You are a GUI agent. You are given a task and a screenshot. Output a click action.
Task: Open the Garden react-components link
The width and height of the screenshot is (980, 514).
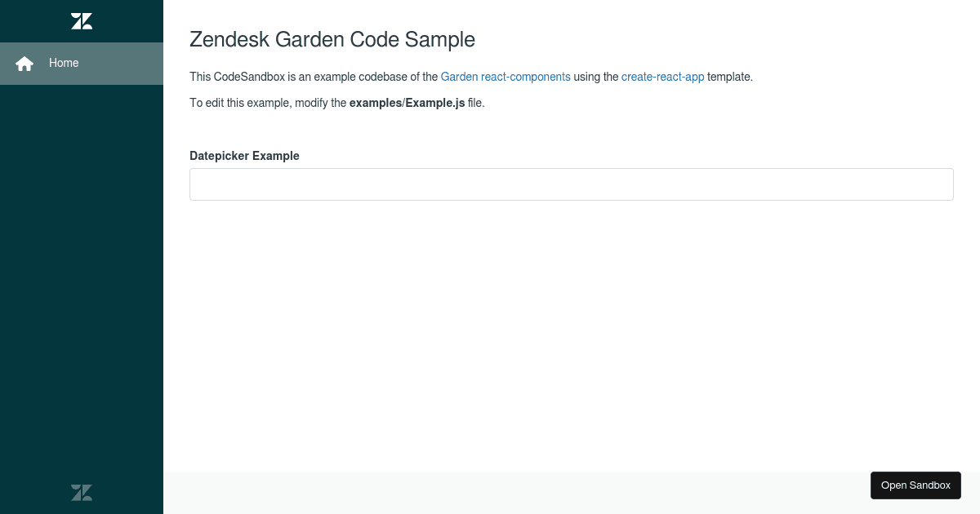(x=505, y=77)
